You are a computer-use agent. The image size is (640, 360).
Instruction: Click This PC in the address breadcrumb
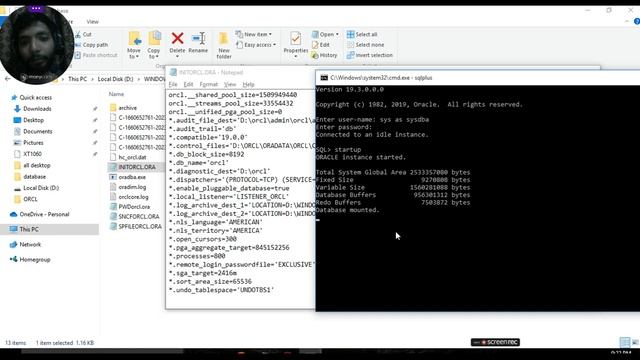(x=78, y=79)
